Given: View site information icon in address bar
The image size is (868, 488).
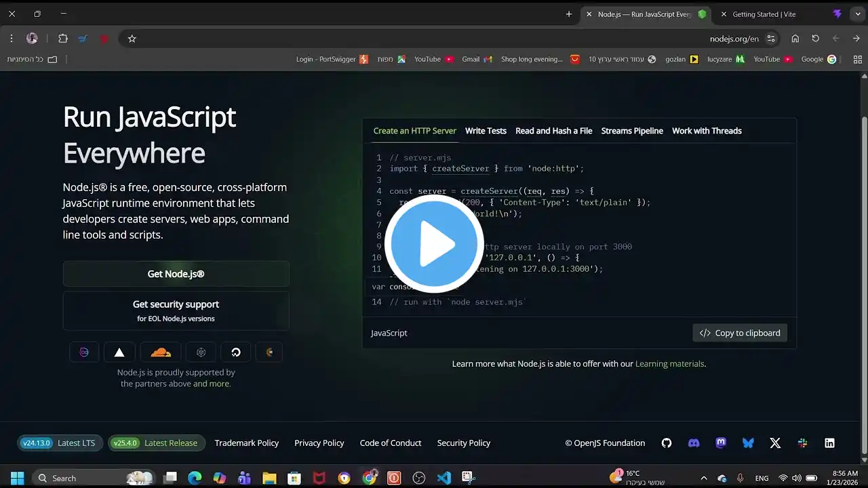Looking at the screenshot, I should click(x=771, y=39).
